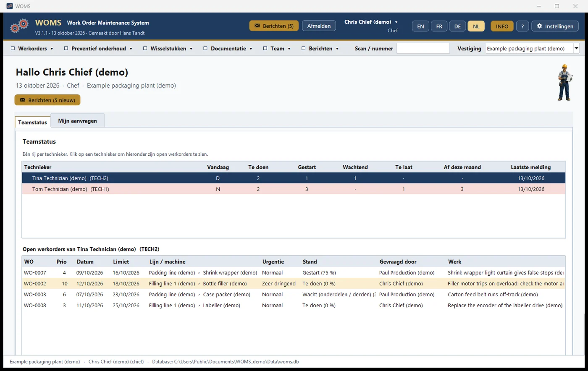Switch language to FR

439,26
